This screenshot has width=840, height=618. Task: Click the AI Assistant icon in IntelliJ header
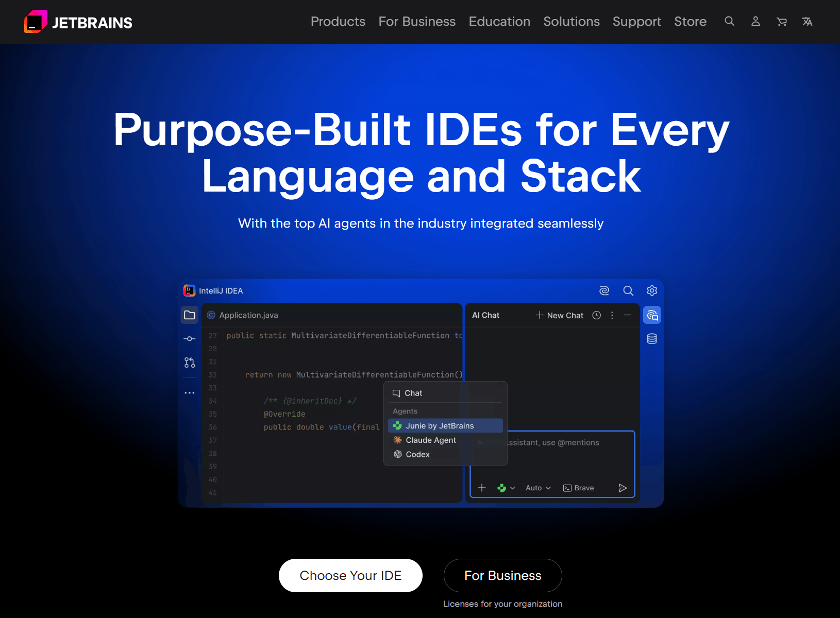click(604, 290)
